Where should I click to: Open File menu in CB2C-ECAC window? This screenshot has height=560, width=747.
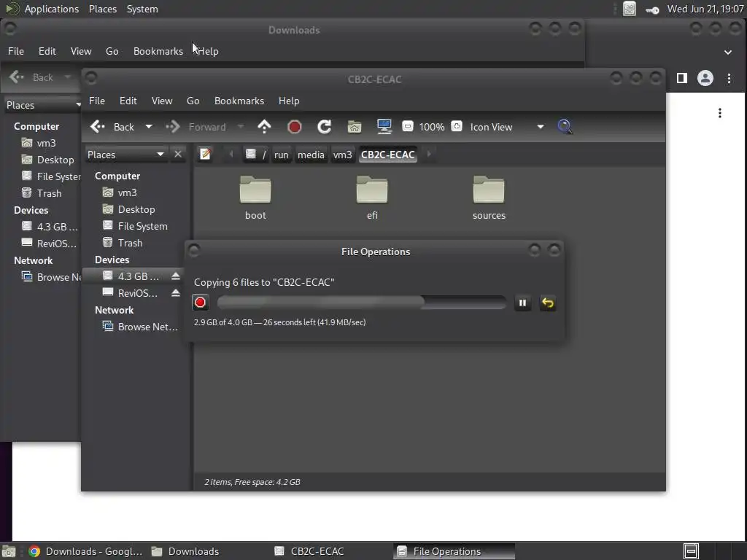97,101
